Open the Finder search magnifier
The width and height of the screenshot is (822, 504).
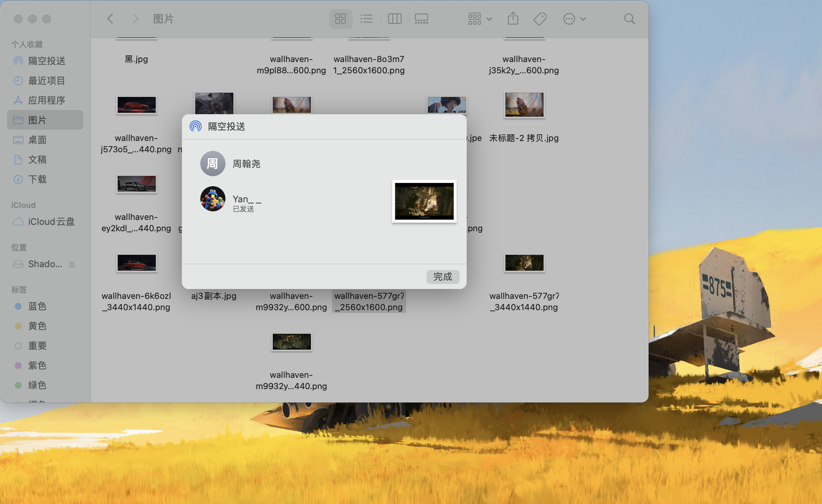pos(629,19)
